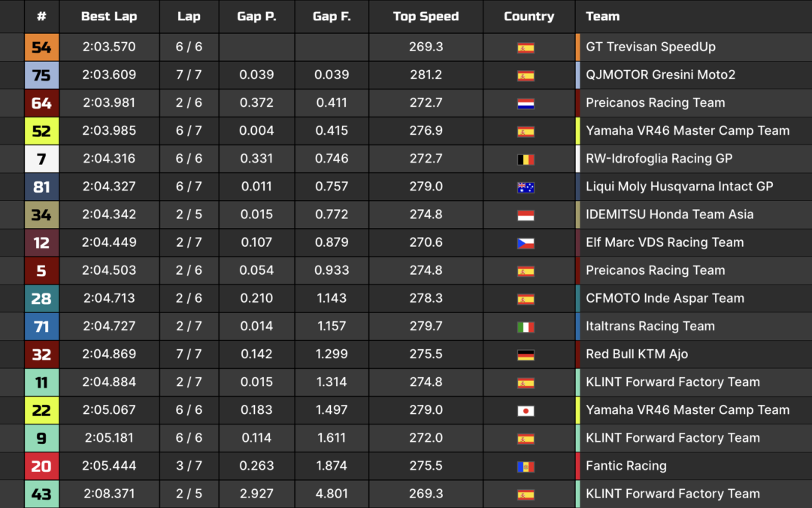Viewport: 812px width, 508px height.
Task: Open the GT Trevisan SpeedUp team entry
Action: pyautogui.click(x=650, y=47)
